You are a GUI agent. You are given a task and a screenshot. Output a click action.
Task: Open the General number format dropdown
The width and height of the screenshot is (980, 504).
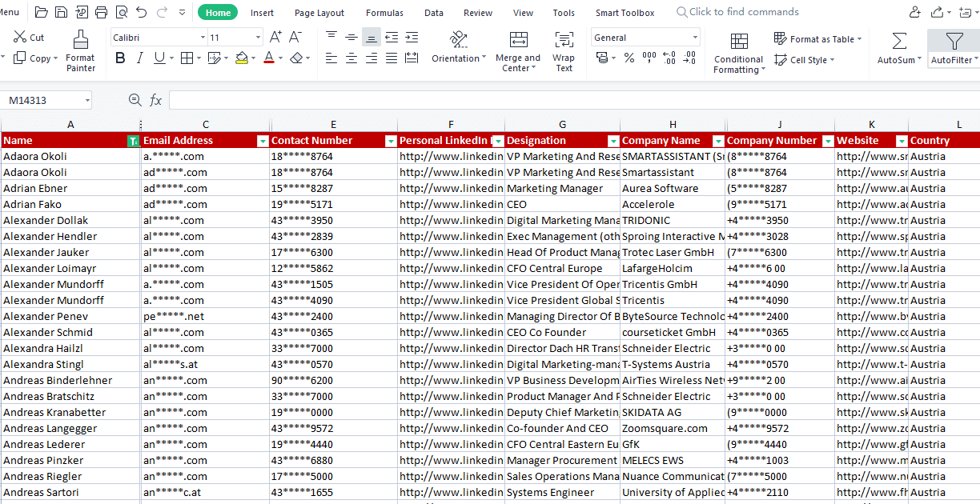click(695, 38)
